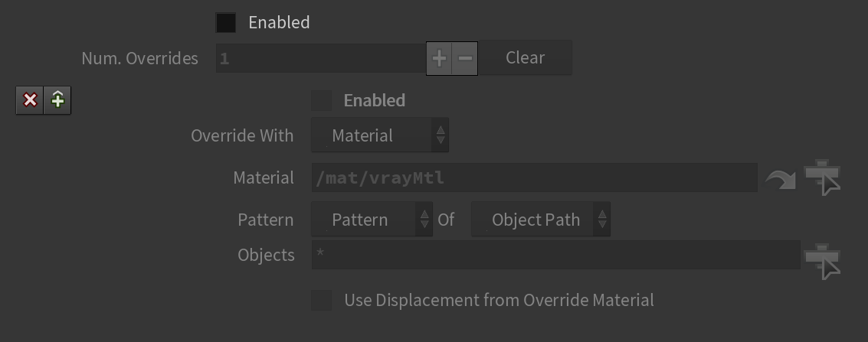The height and width of the screenshot is (342, 868).
Task: Jump to material node arrow icon
Action: tap(781, 180)
